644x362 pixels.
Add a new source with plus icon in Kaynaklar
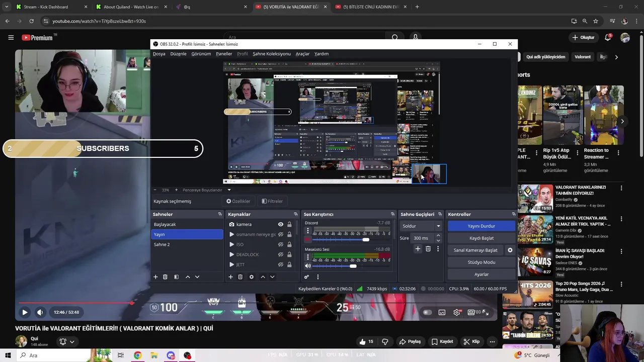[x=230, y=277]
